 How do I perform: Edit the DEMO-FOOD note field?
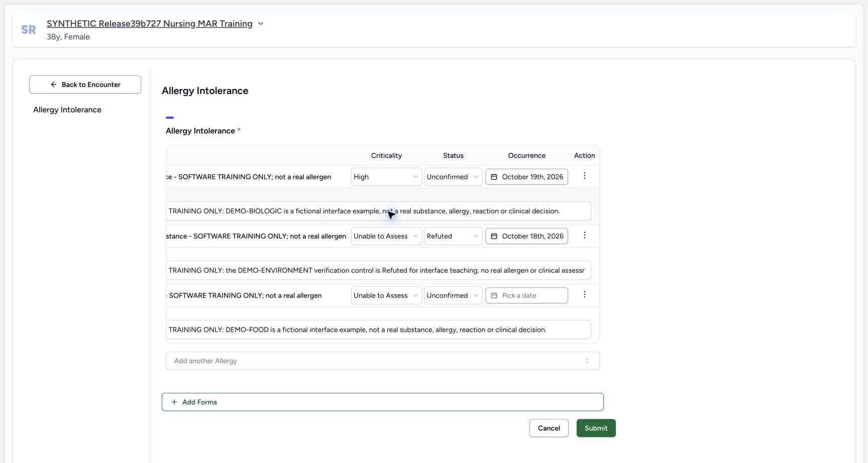tap(378, 330)
